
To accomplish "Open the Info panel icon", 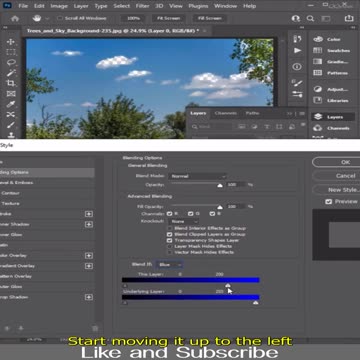I will coord(297,67).
